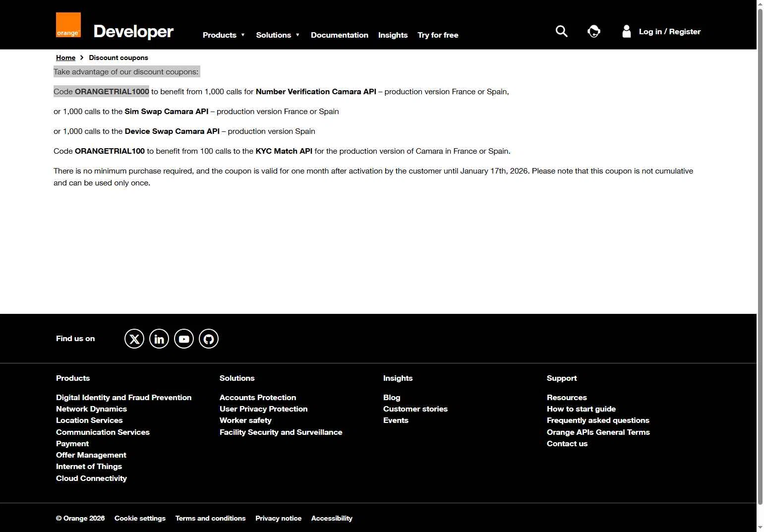Screen dimensions: 764x532
Task: Click the support agent headset icon
Action: (593, 31)
